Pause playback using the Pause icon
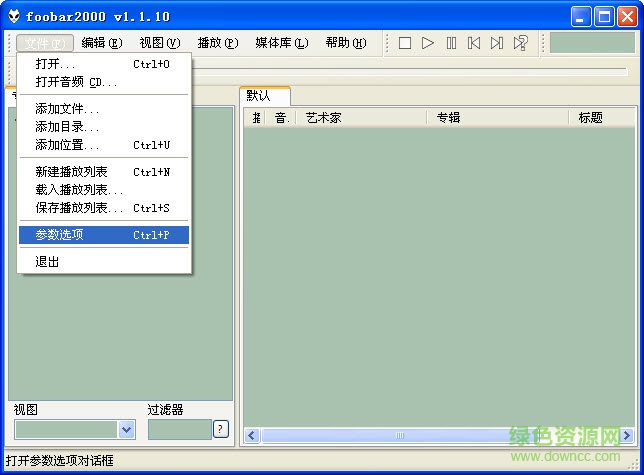Screen dimensions: 644x475 (451, 43)
